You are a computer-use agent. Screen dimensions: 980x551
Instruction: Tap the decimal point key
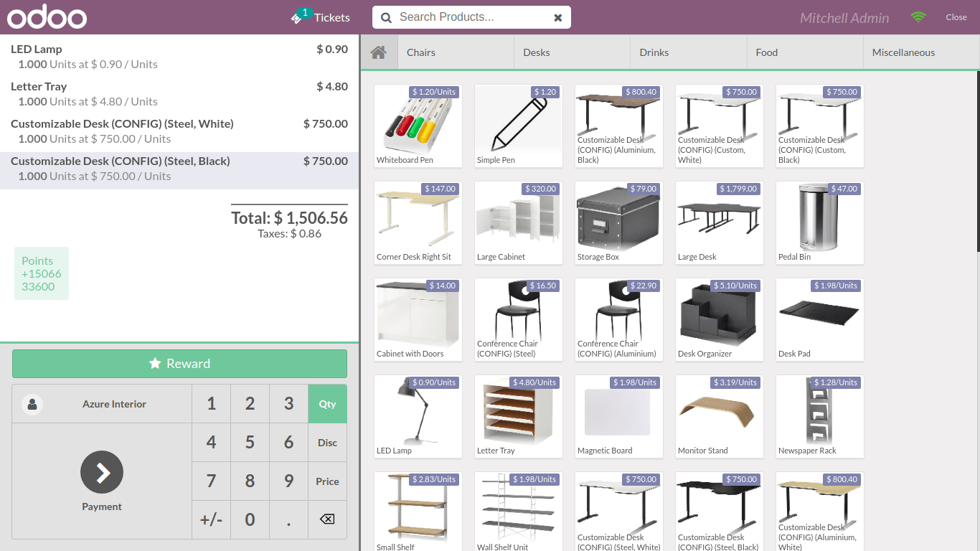[x=288, y=519]
